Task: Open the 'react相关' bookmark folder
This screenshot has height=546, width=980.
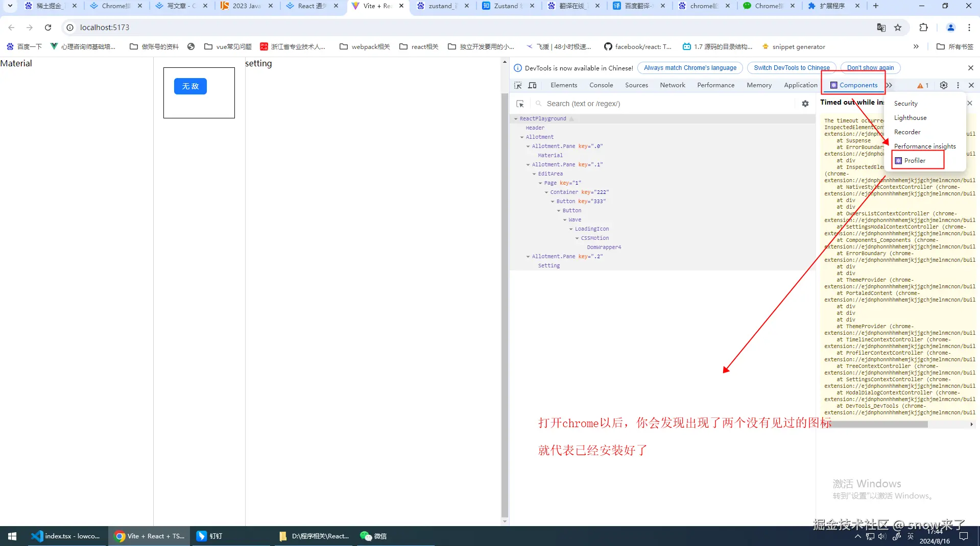Action: (419, 46)
